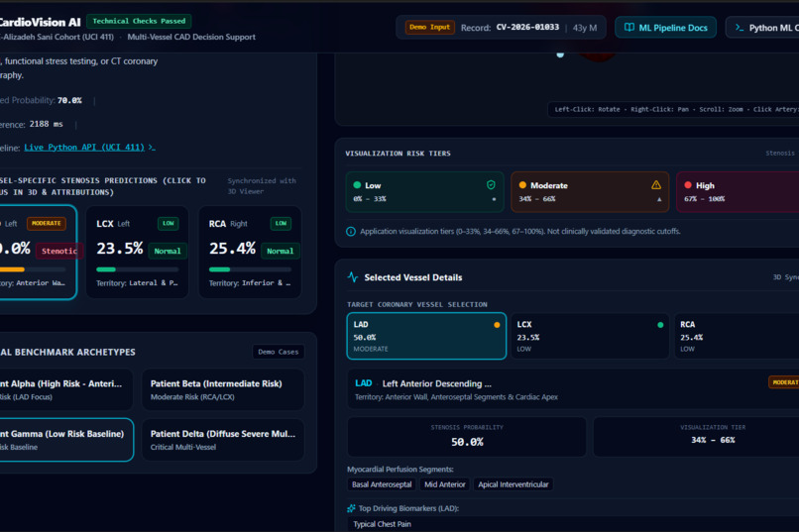The image size is (799, 532).
Task: Click the orange status dot on LAD tab
Action: (x=497, y=325)
